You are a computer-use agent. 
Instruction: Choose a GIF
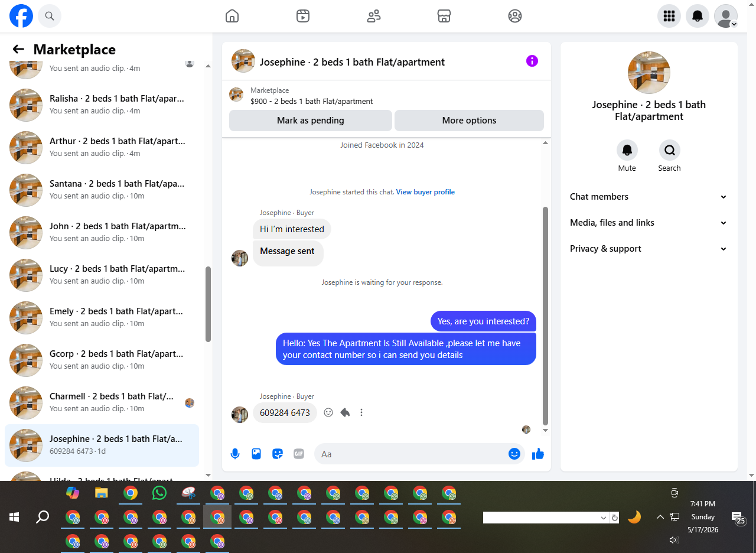[x=299, y=454]
